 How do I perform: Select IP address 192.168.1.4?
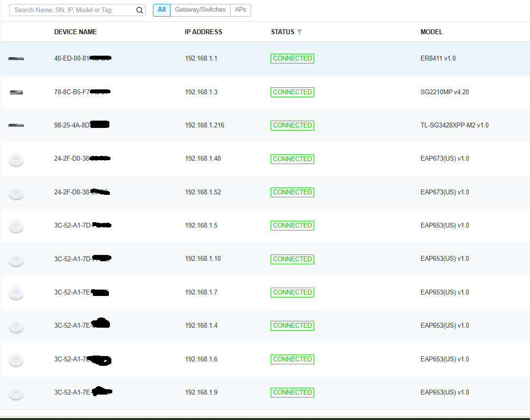pos(201,325)
